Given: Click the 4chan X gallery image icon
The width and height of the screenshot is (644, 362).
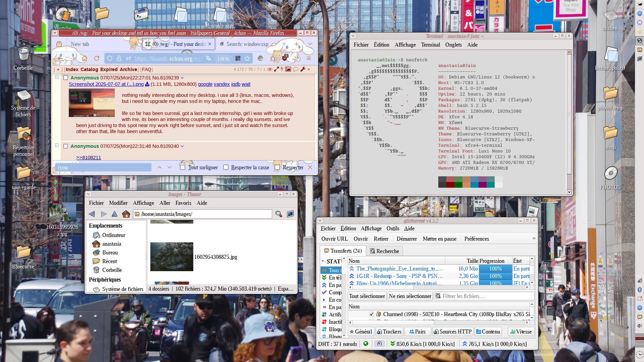Looking at the screenshot, I should tap(288, 69).
